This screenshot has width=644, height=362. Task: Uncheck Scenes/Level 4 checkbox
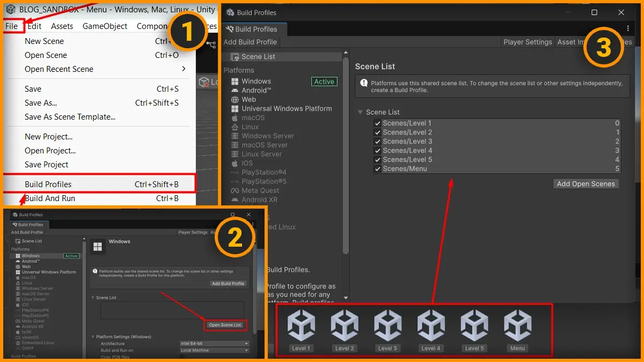[377, 151]
